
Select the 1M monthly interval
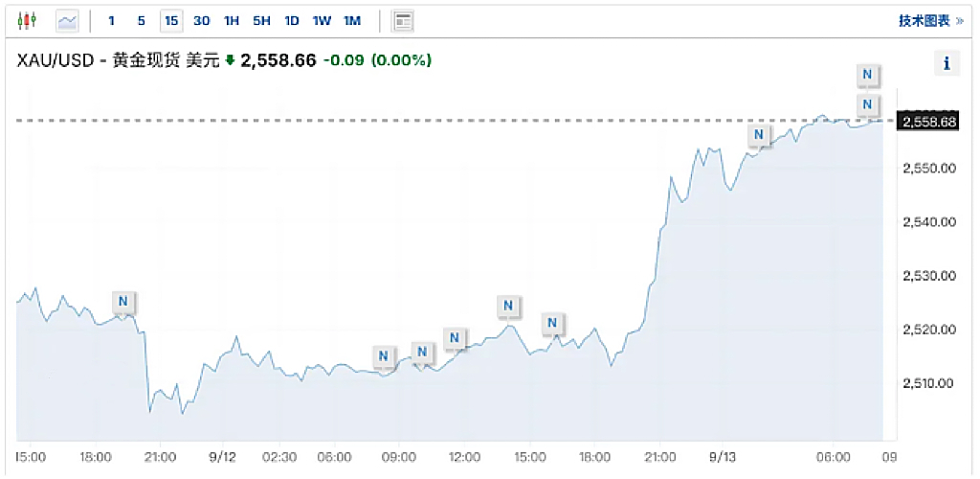(352, 20)
